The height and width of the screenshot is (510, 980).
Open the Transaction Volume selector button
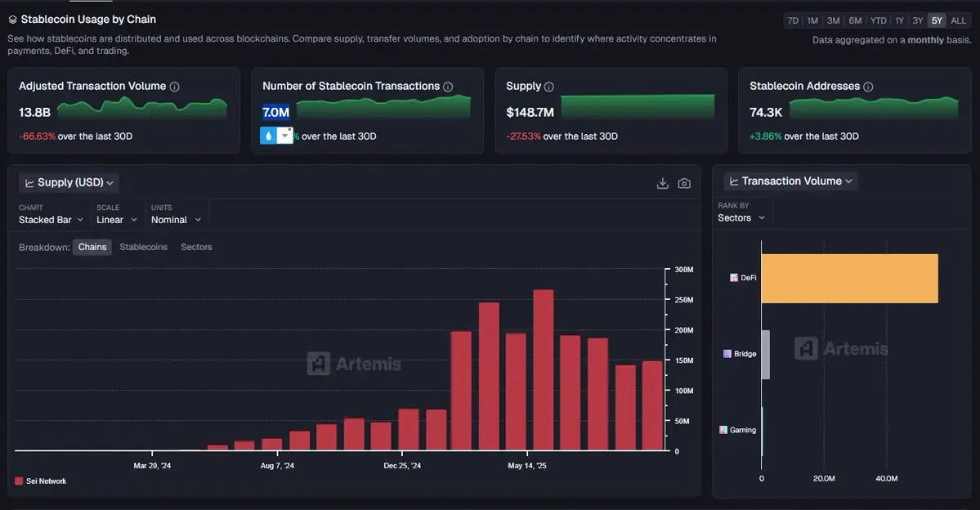(x=790, y=181)
